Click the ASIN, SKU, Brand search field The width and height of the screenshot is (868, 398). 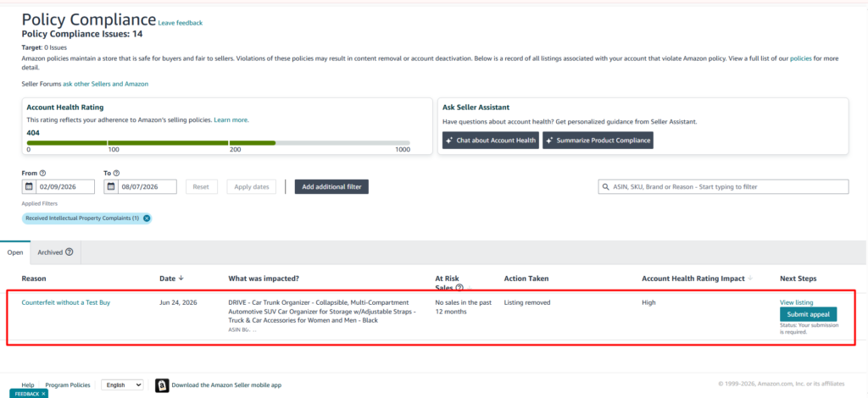(724, 187)
